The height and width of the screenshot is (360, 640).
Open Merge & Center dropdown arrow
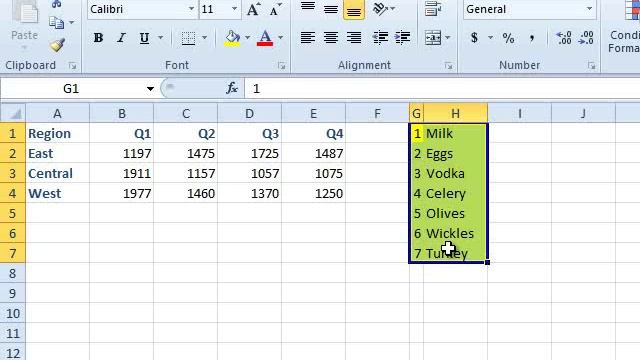pos(448,38)
